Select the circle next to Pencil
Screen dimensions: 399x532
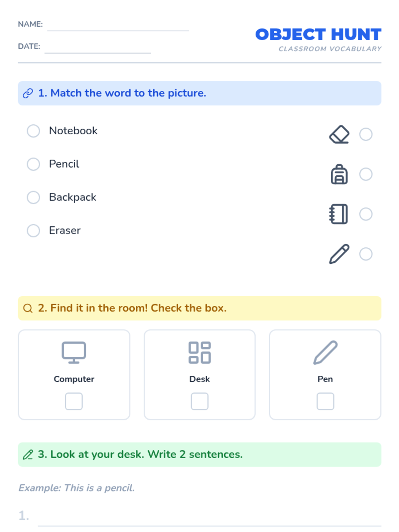click(x=33, y=164)
